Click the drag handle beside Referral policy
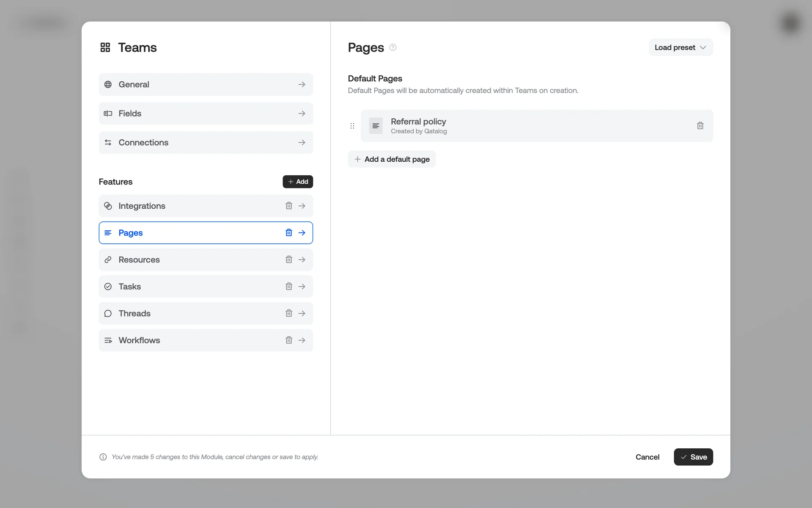The width and height of the screenshot is (812, 508). coord(352,126)
